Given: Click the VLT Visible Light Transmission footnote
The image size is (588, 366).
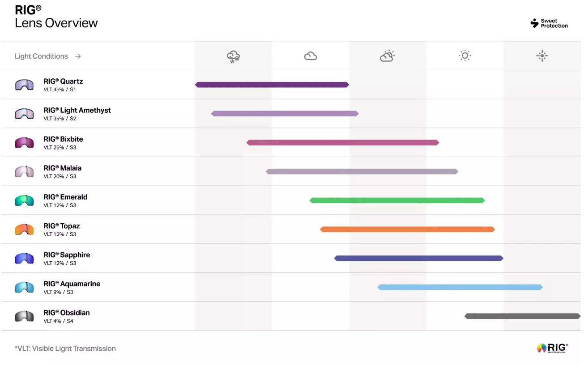Looking at the screenshot, I should pyautogui.click(x=65, y=349).
